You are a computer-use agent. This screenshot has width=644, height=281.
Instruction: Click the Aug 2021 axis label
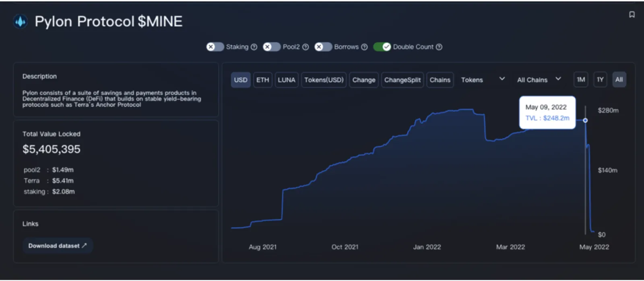click(x=263, y=247)
